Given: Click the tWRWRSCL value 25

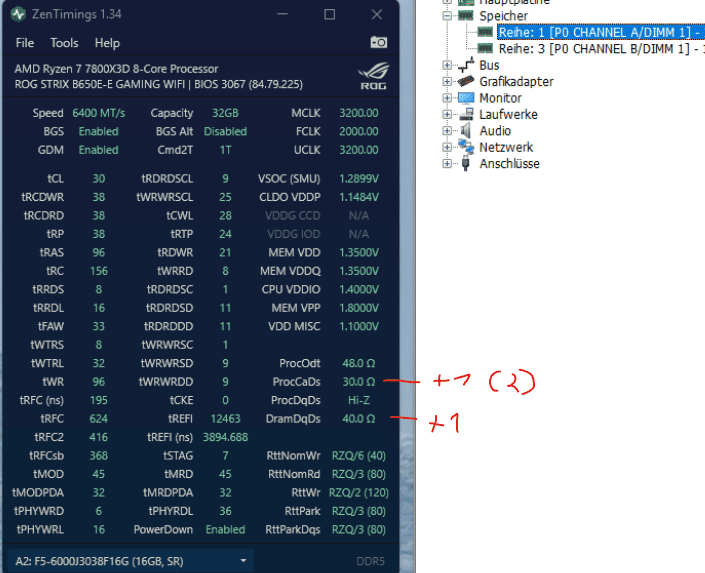Looking at the screenshot, I should pos(225,197).
